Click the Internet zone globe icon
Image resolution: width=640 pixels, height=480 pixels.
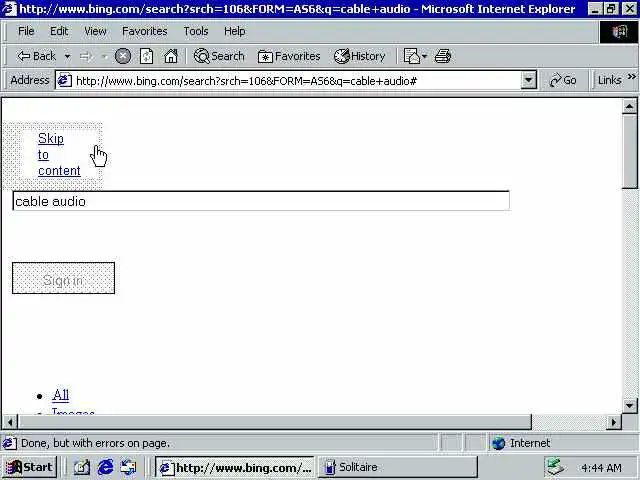point(498,443)
